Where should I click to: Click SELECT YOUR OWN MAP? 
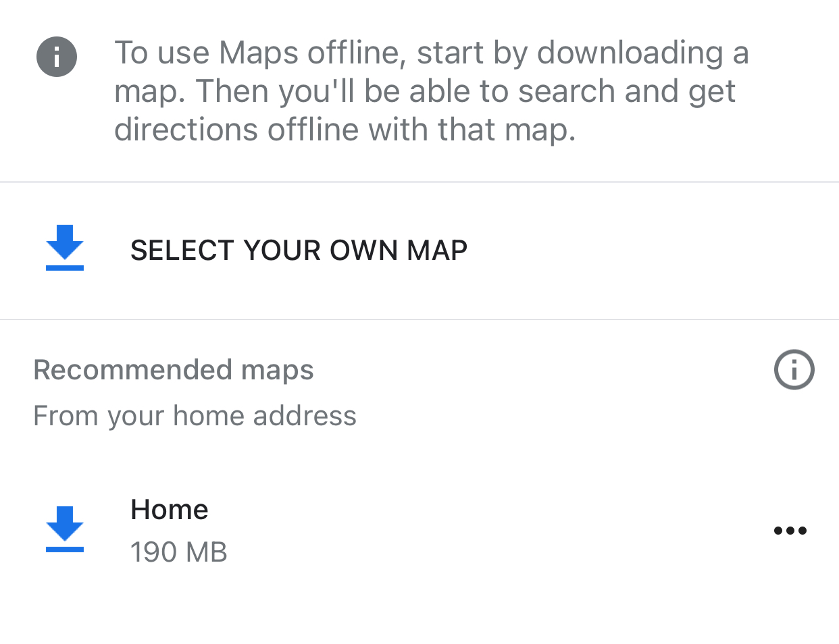pyautogui.click(x=298, y=250)
